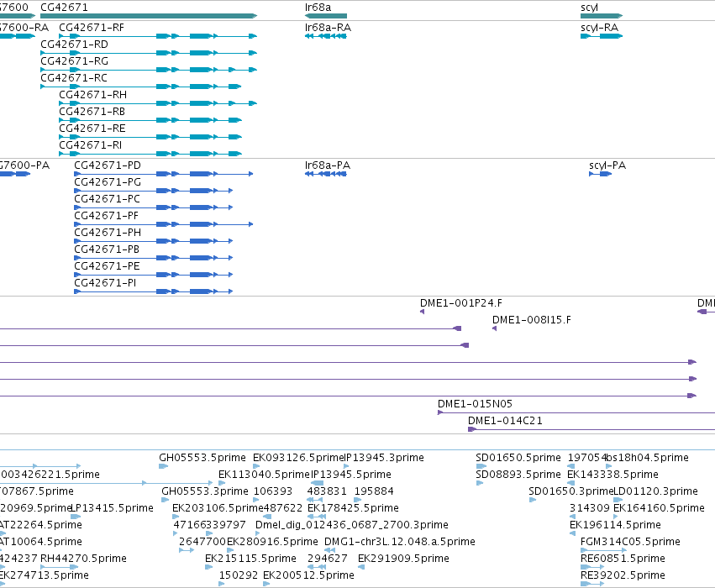The image size is (715, 588).
Task: Click the EK196114.5prime EST label
Action: tap(615, 525)
